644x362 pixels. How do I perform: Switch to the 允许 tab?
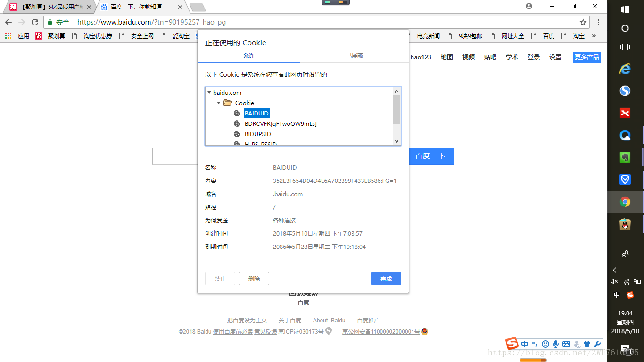249,56
